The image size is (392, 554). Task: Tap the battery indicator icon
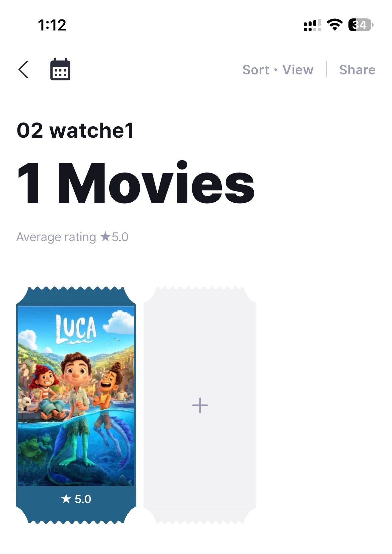(x=361, y=25)
